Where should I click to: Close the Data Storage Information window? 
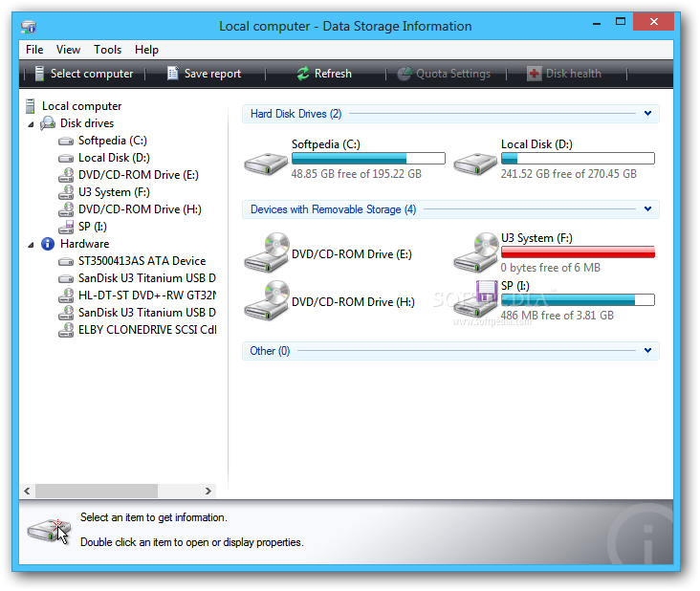653,21
